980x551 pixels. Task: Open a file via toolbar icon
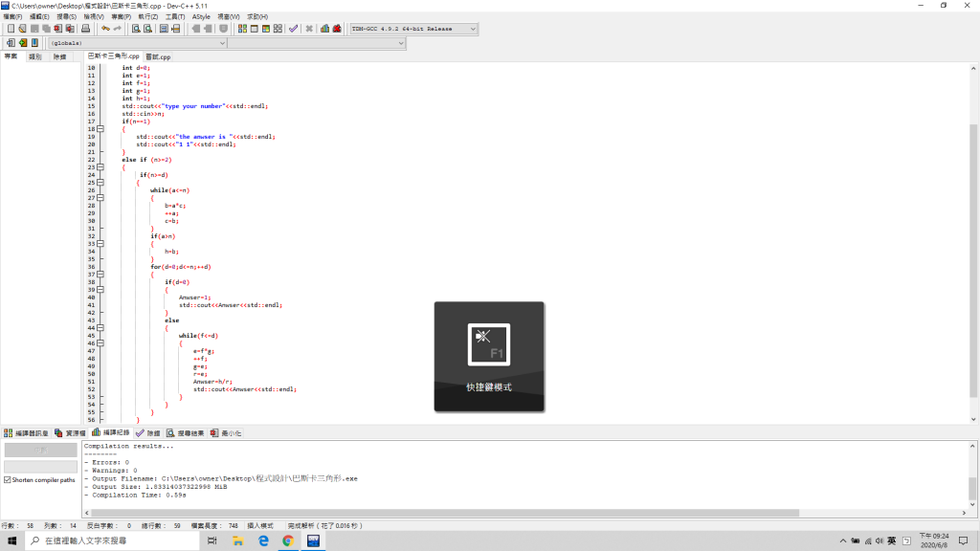point(23,29)
